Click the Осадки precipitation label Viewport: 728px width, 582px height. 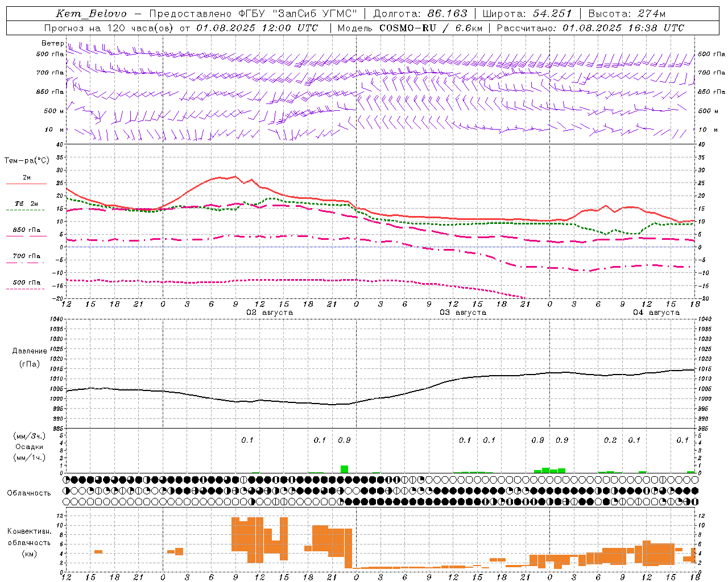pos(30,447)
